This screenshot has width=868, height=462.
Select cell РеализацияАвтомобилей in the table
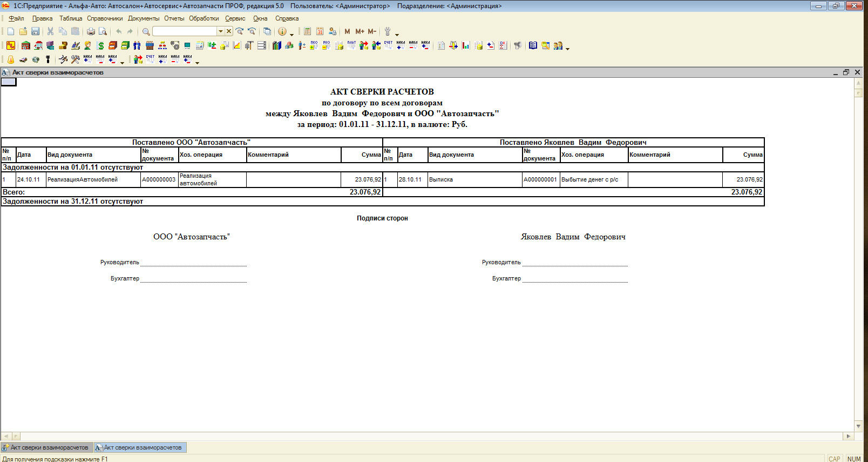point(93,179)
